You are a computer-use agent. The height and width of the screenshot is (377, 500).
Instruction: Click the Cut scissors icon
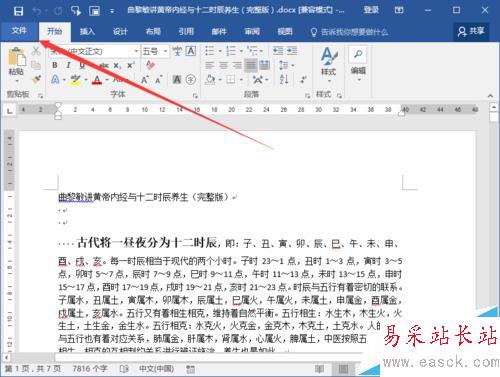36,51
